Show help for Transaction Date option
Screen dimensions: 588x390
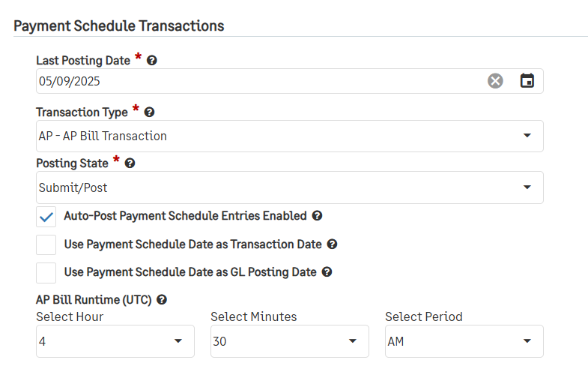click(332, 244)
